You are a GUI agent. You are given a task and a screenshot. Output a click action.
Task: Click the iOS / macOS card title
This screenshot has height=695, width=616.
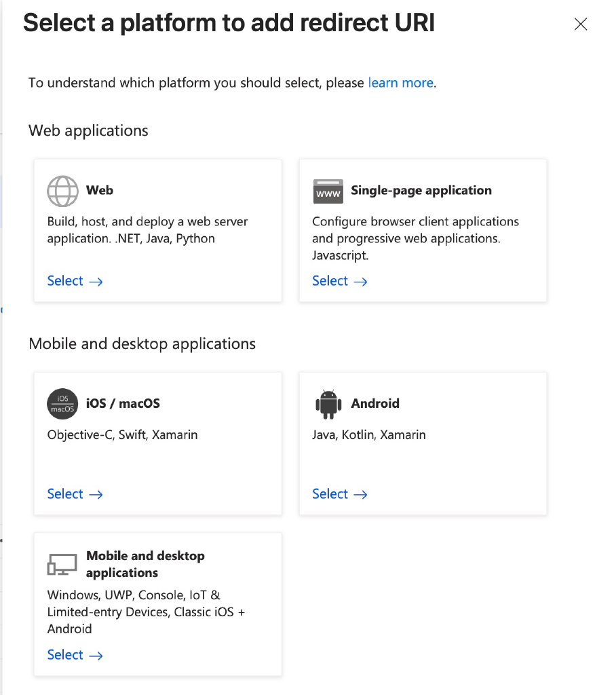123,403
